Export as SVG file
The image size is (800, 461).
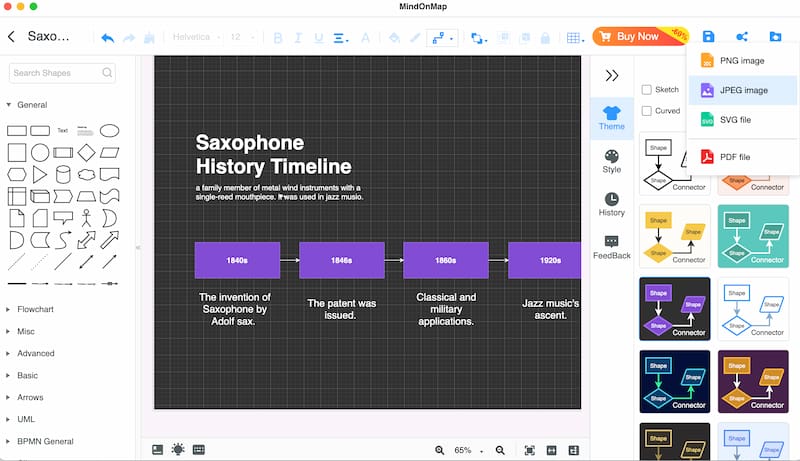coord(742,120)
